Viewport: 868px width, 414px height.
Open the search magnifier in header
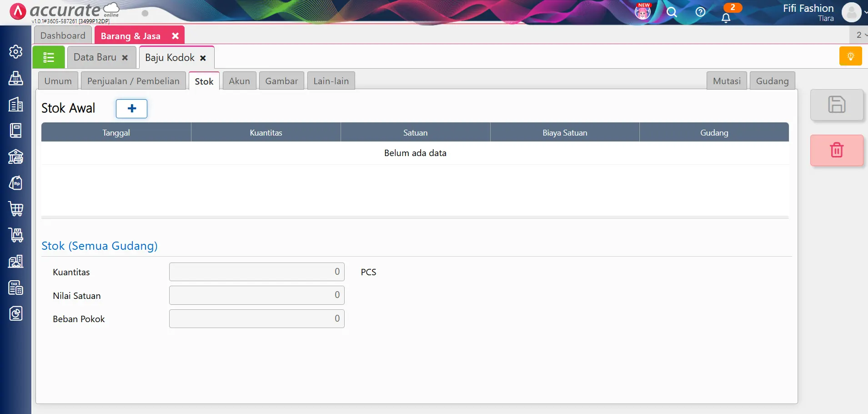tap(672, 12)
